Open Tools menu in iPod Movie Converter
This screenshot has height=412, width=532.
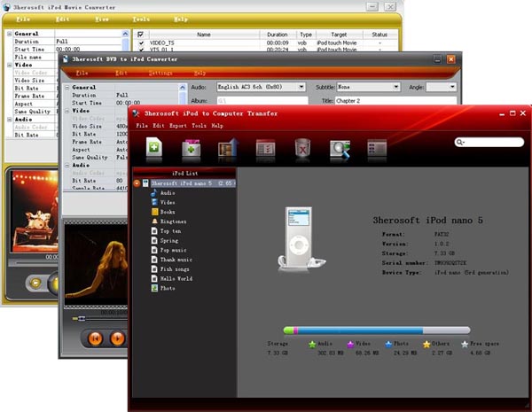(x=141, y=19)
